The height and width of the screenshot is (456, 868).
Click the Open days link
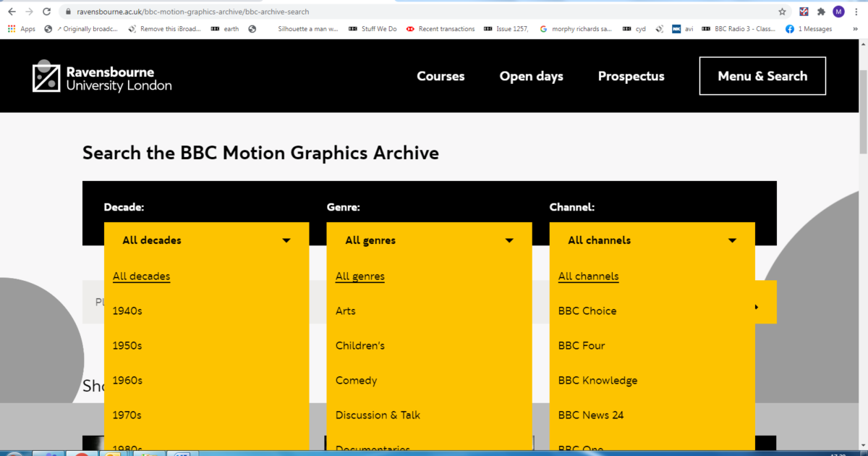coord(531,76)
